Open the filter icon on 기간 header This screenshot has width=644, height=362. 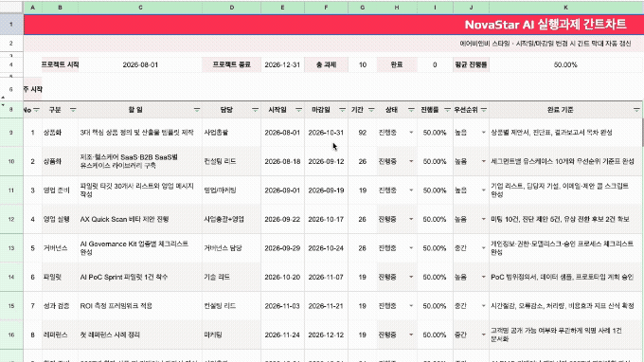pos(371,110)
